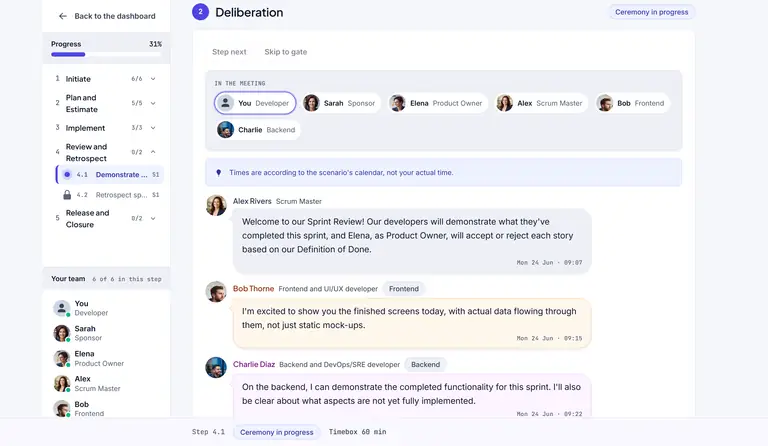Image resolution: width=768 pixels, height=446 pixels.
Task: Select the Elena Product Owner chip
Action: tap(437, 103)
